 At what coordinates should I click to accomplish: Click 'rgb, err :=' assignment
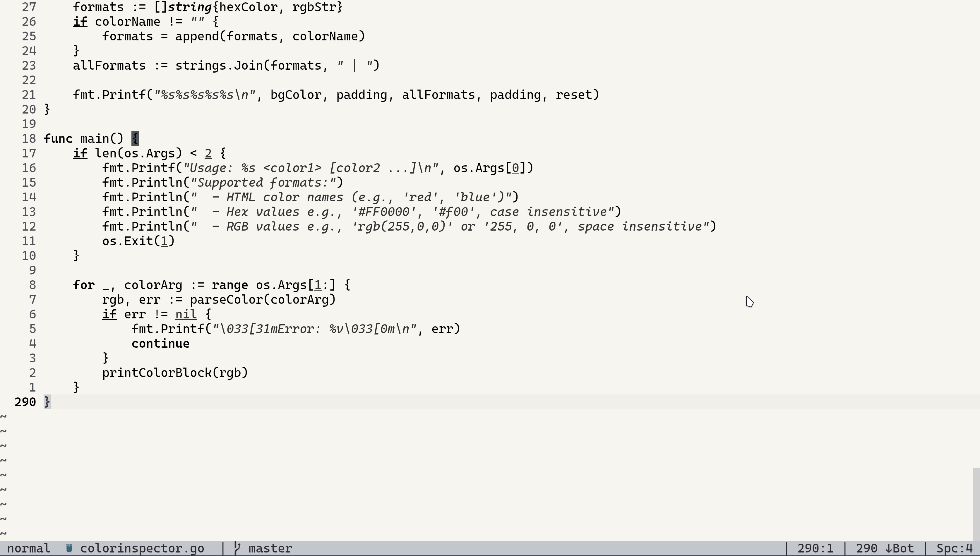click(142, 299)
